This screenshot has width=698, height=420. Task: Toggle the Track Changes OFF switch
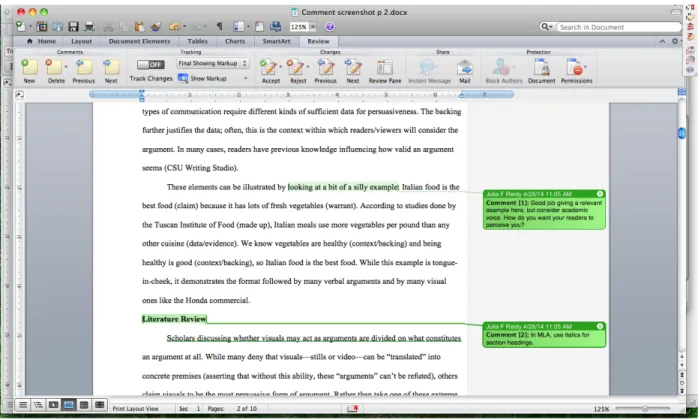click(150, 65)
